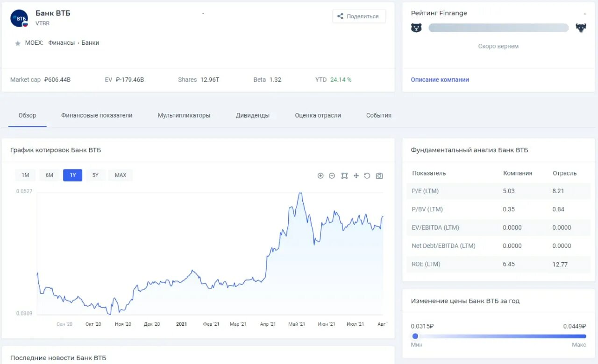Click the yearly price range slider handle
This screenshot has height=364, width=598.
(x=415, y=336)
